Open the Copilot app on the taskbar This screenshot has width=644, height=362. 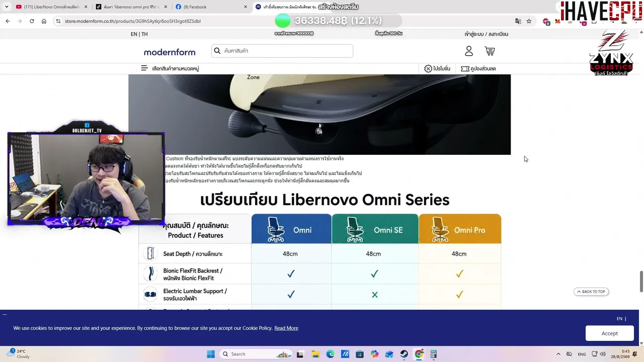(374, 354)
